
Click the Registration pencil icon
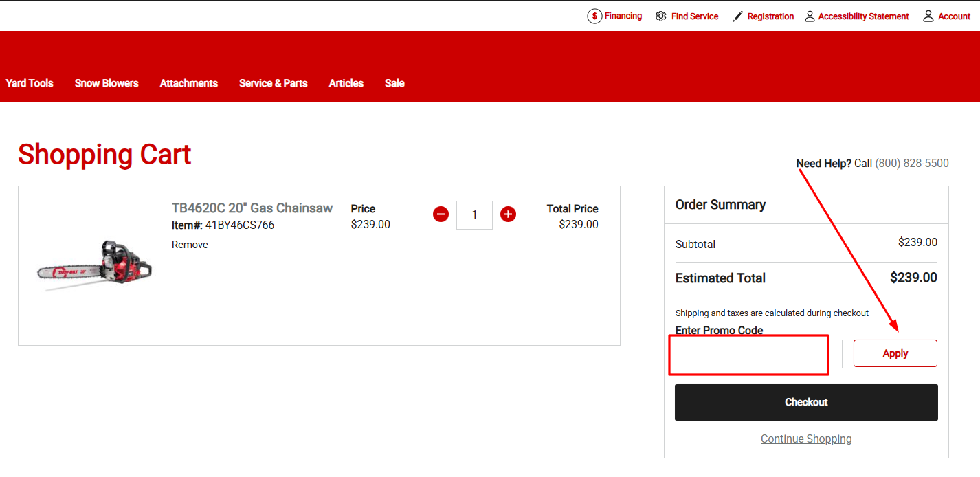click(x=738, y=15)
